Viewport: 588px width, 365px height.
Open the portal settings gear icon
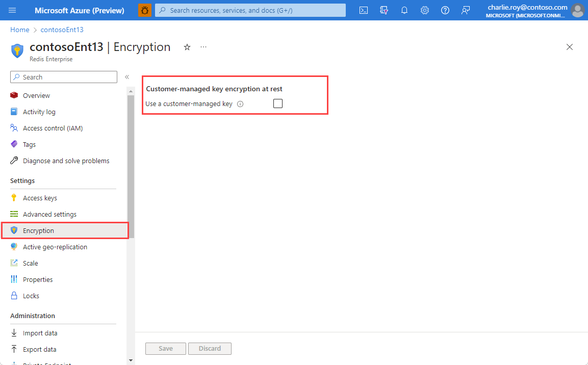(424, 10)
